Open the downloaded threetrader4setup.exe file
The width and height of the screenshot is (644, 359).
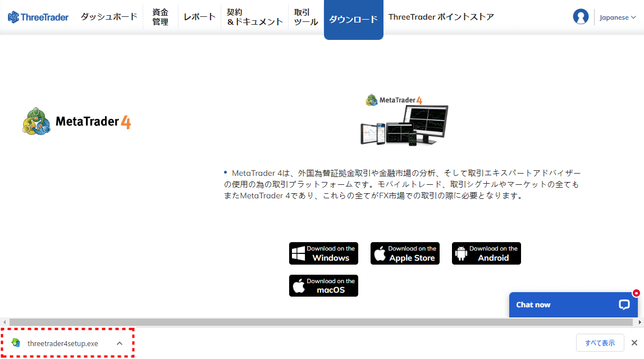click(x=62, y=343)
